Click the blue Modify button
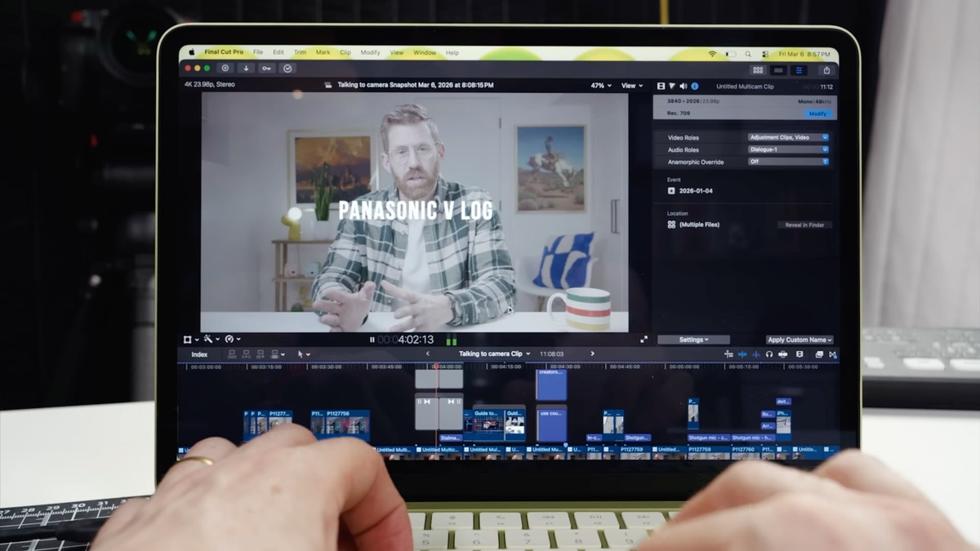The height and width of the screenshot is (551, 980). [x=817, y=113]
